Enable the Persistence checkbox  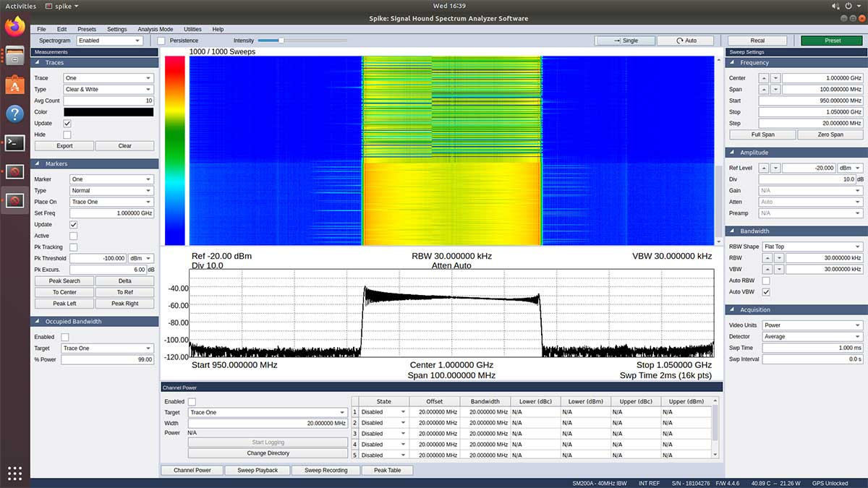[x=162, y=40]
